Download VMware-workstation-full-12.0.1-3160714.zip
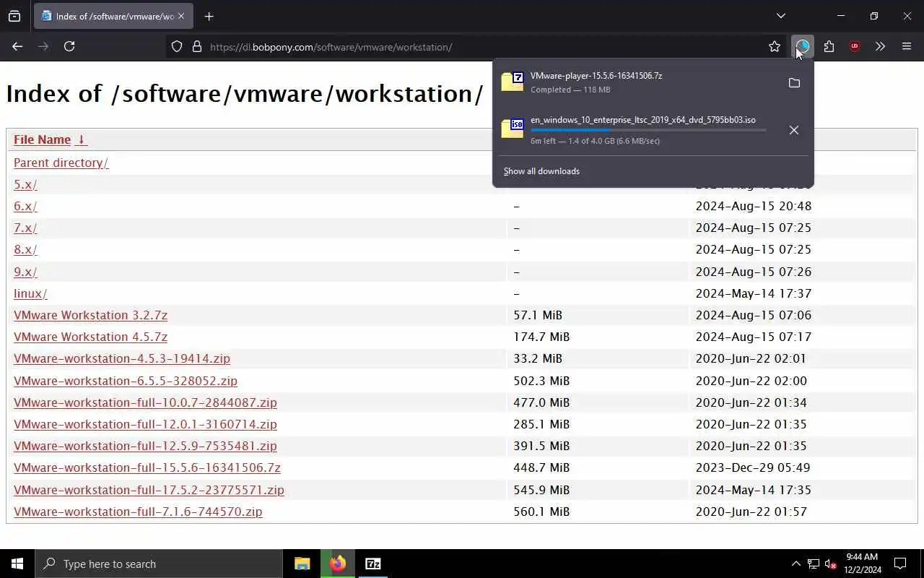 click(x=145, y=424)
